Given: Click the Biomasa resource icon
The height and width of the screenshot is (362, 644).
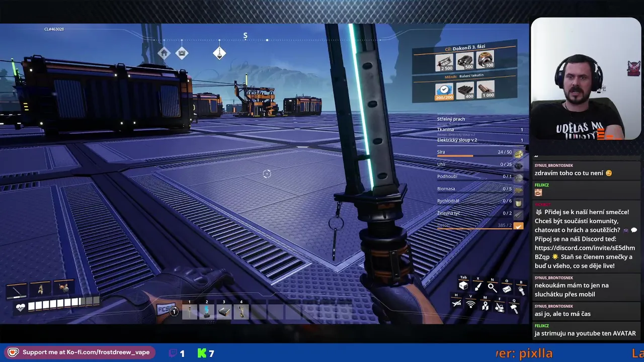Looking at the screenshot, I should click(x=518, y=190).
